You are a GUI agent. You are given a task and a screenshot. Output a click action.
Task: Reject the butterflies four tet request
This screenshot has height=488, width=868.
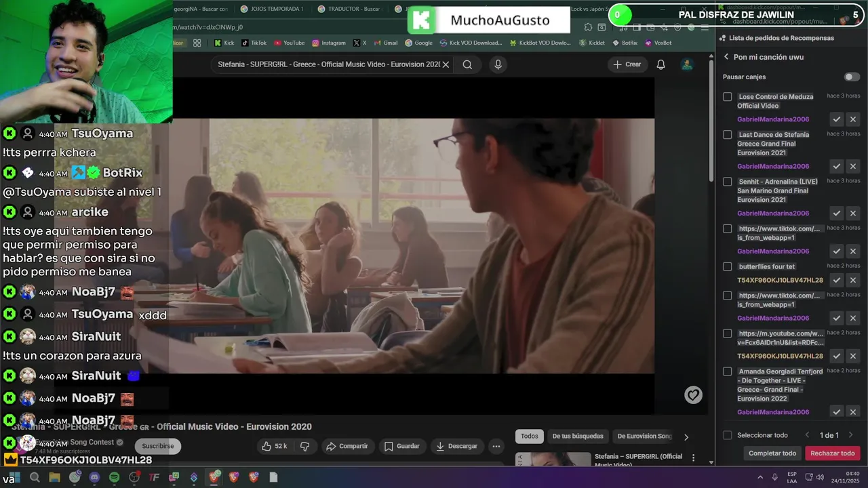tap(853, 280)
